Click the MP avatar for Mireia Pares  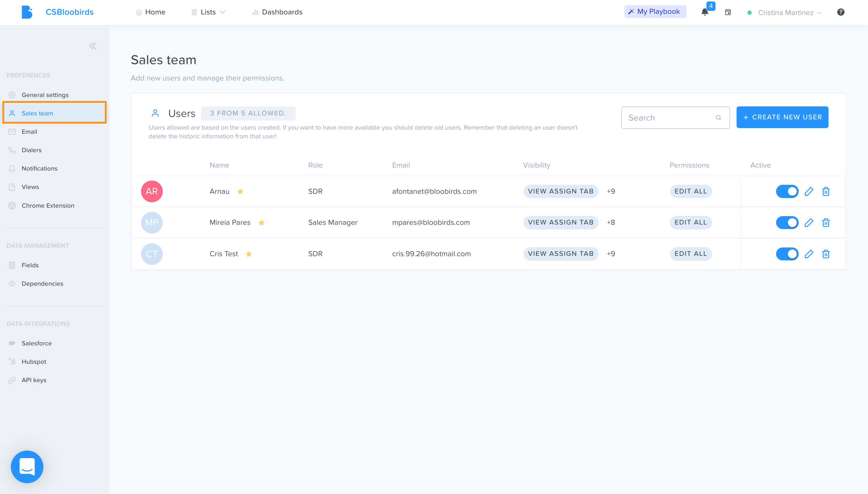click(152, 222)
